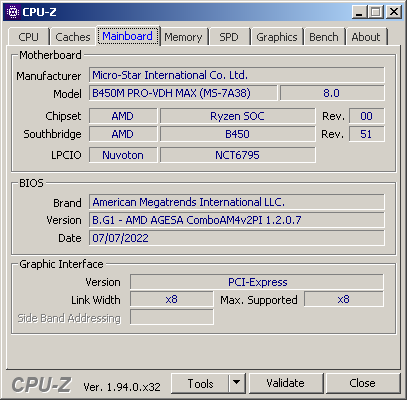The image size is (407, 400).
Task: Click the Max. Supported label
Action: (259, 300)
